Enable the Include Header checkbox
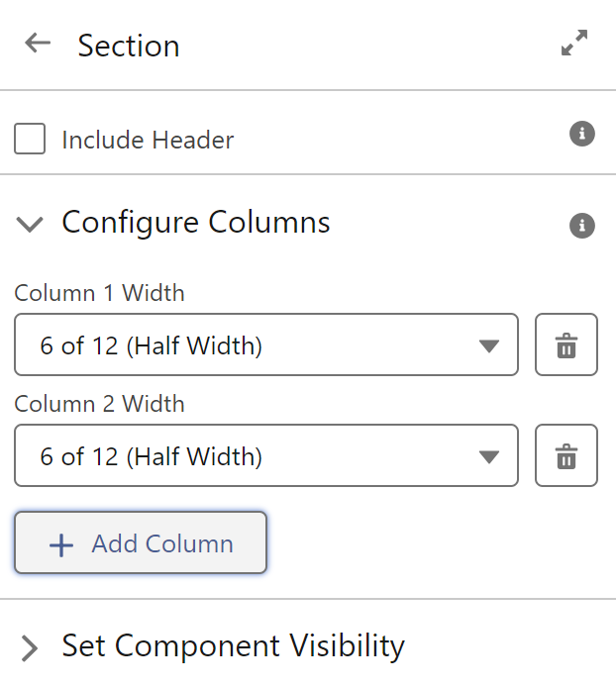 click(x=30, y=139)
